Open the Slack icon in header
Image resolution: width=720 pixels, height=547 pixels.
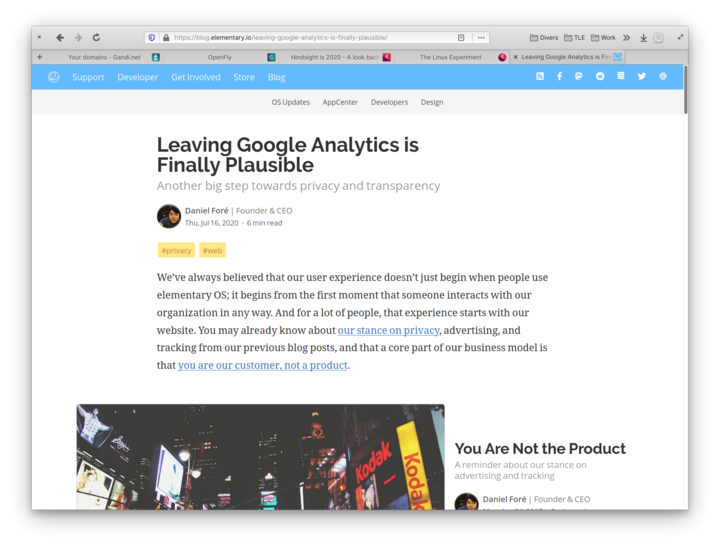pos(663,76)
